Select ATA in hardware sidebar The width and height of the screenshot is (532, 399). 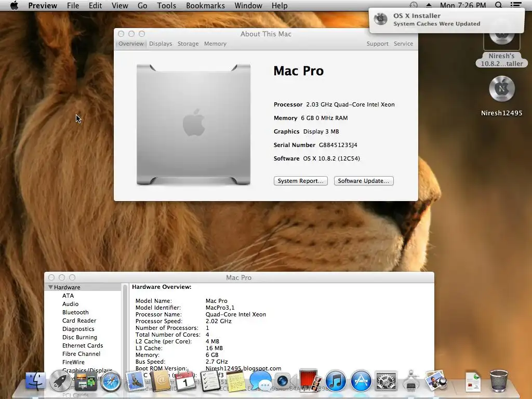tap(68, 296)
